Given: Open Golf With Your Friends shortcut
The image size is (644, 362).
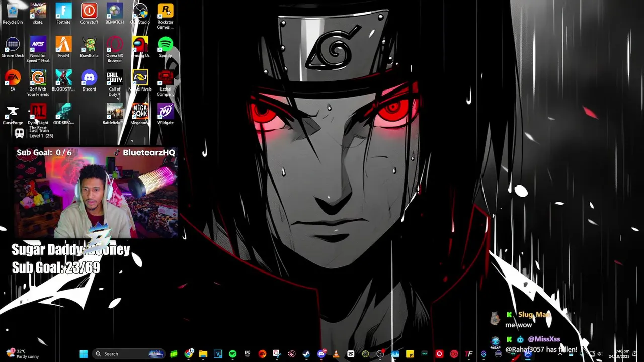Looking at the screenshot, I should tap(38, 83).
